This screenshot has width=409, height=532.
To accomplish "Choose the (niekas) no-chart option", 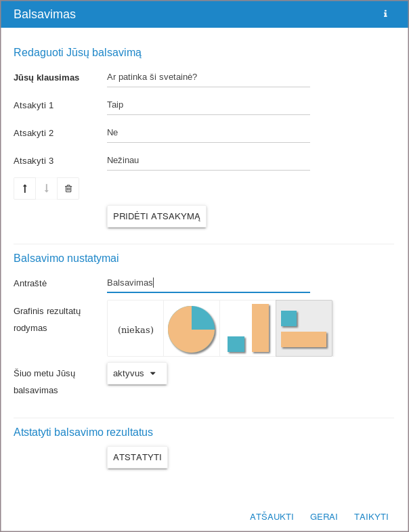I will click(135, 329).
